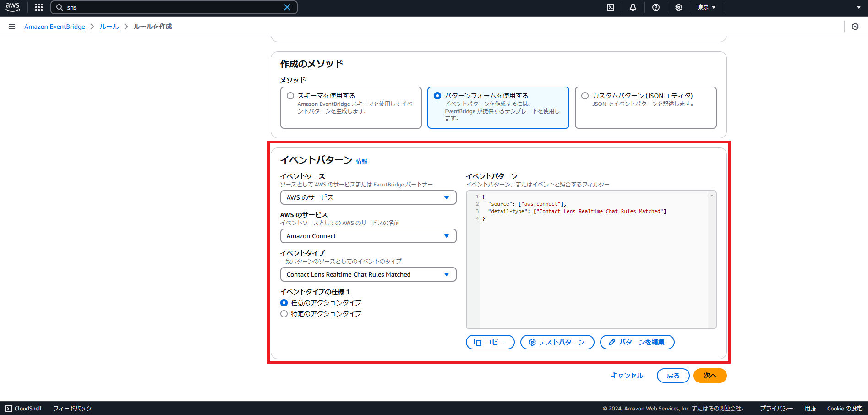Open the イベントタイプ dropdown
The height and width of the screenshot is (415, 868).
(x=368, y=274)
